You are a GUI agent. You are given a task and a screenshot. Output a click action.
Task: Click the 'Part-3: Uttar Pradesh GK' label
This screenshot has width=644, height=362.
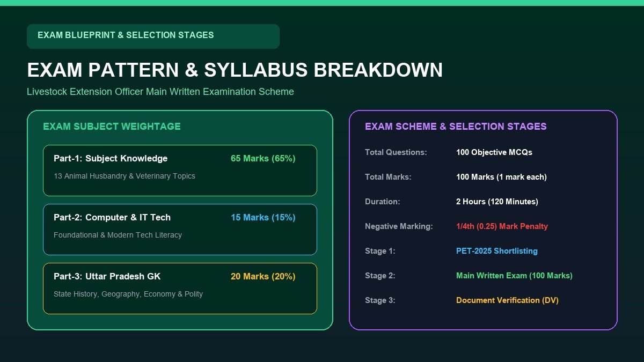click(x=107, y=277)
